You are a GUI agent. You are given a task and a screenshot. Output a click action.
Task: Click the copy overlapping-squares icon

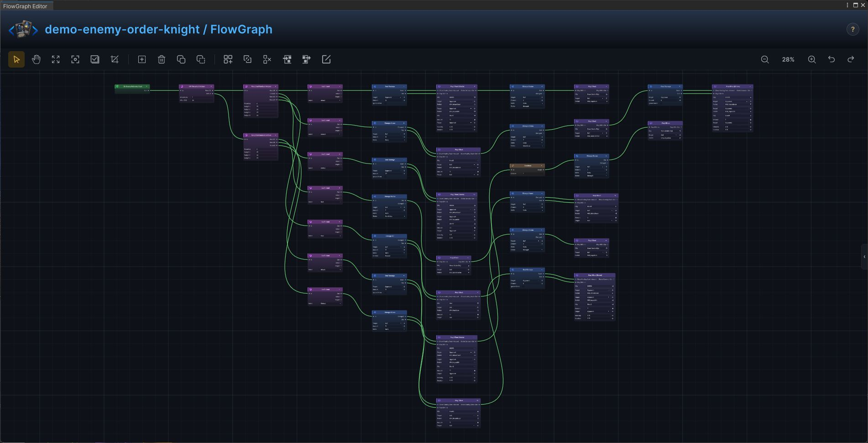[181, 59]
